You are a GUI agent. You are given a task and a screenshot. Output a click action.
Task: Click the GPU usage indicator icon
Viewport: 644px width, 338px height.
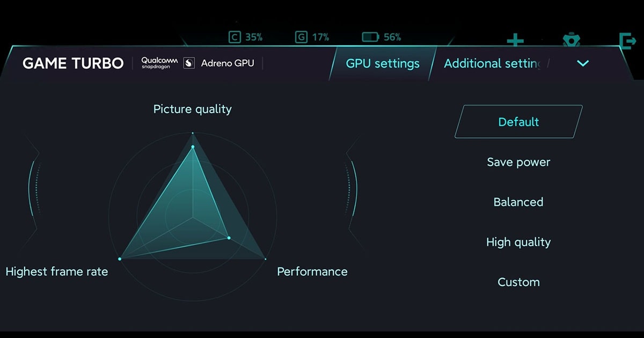click(x=301, y=37)
